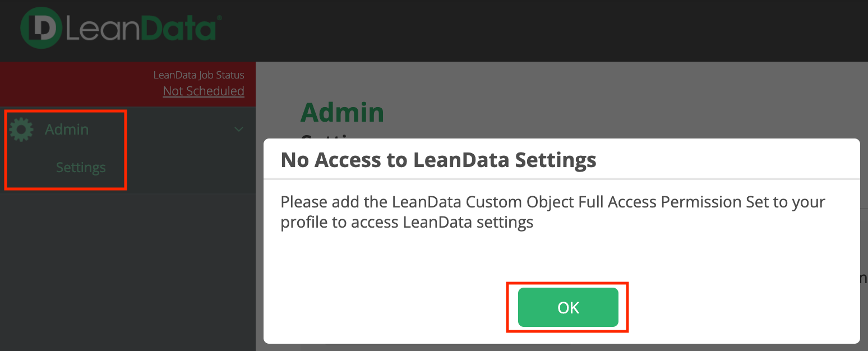Select Settings under the Admin menu

coord(81,168)
